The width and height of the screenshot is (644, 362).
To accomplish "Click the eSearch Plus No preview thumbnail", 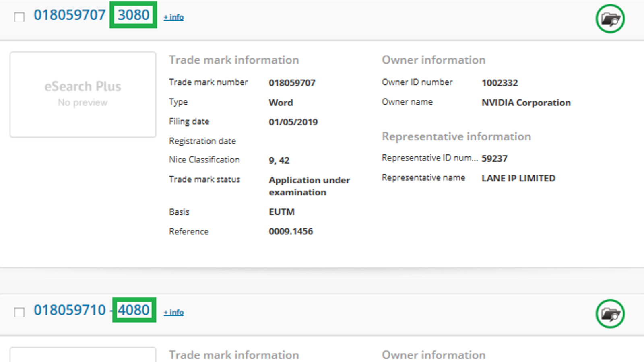I will (83, 95).
